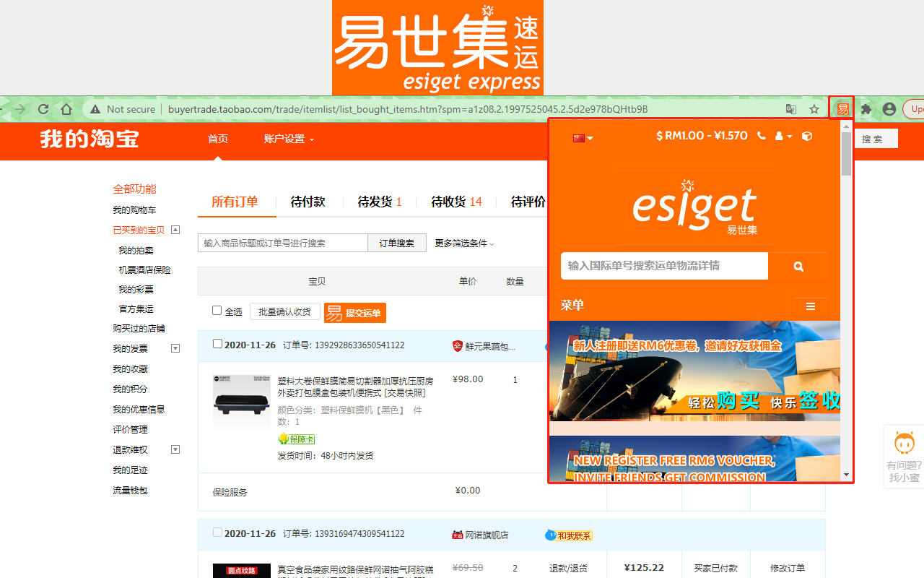Click the 我的淘宝 logo

90,139
